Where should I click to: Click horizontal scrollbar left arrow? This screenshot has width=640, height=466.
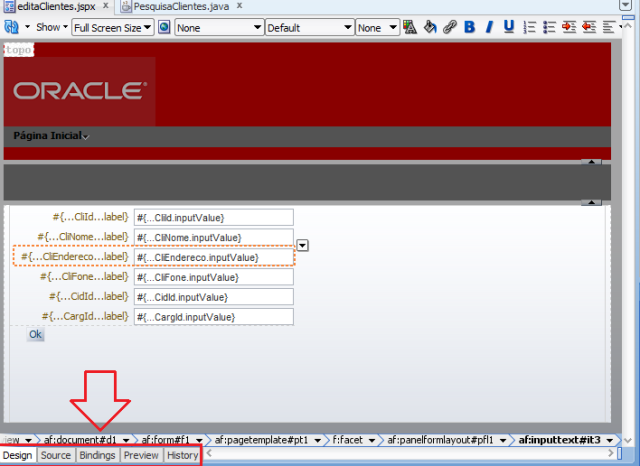click(209, 453)
